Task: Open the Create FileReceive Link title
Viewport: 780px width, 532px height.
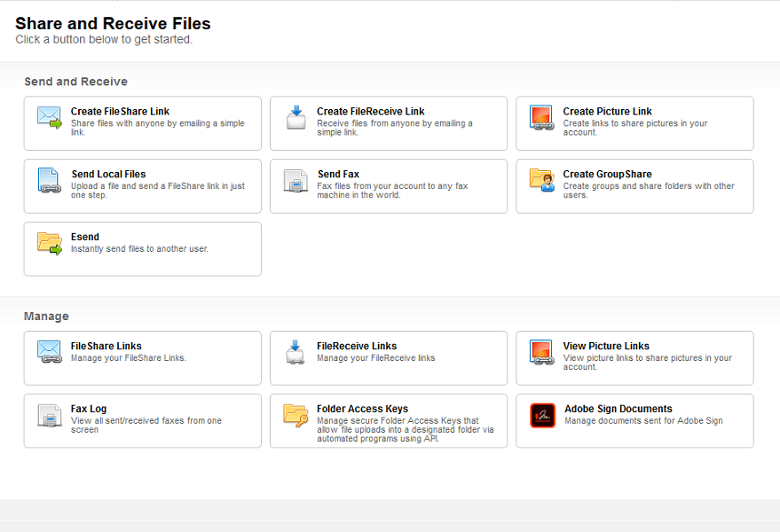Action: tap(371, 112)
